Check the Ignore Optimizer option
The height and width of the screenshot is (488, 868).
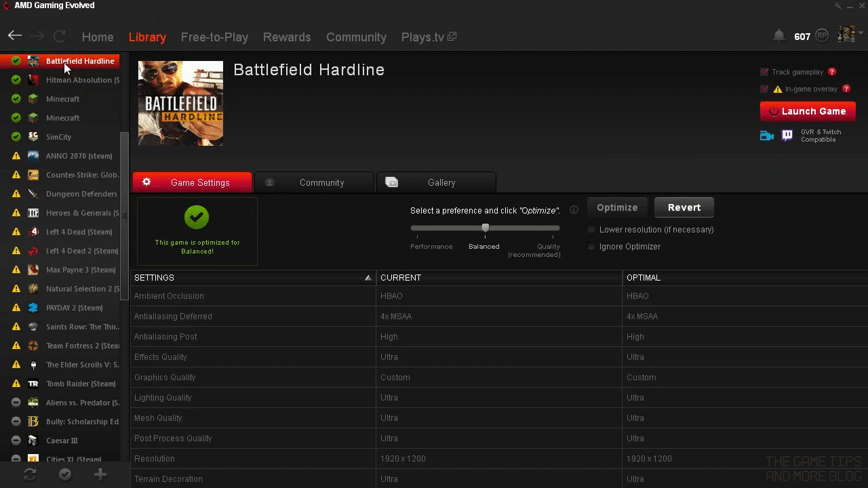click(x=591, y=246)
